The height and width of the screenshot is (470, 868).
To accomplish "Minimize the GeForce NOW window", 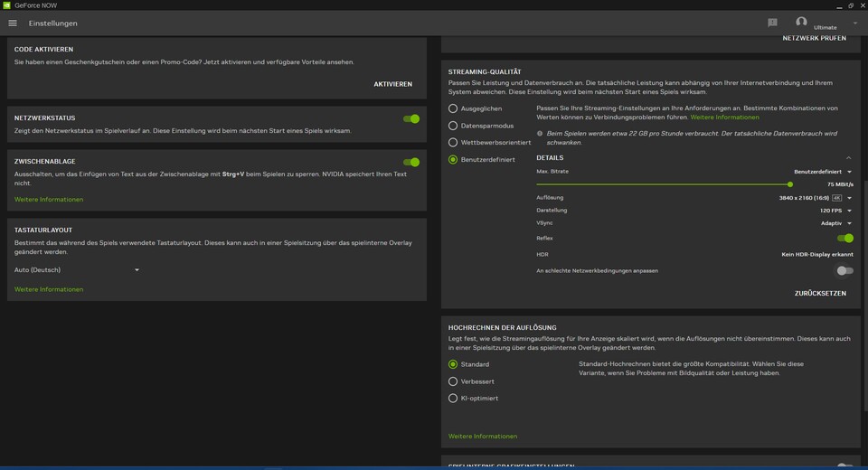I will click(x=839, y=5).
